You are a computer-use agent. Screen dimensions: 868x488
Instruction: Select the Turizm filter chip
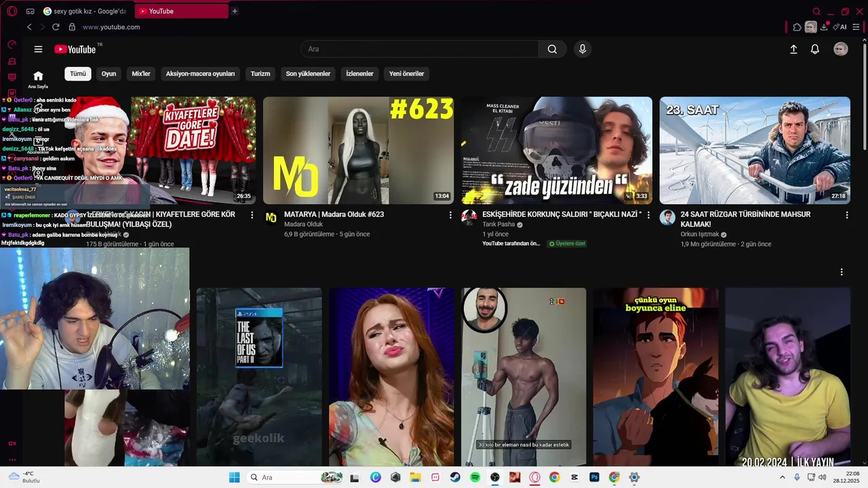pos(260,74)
